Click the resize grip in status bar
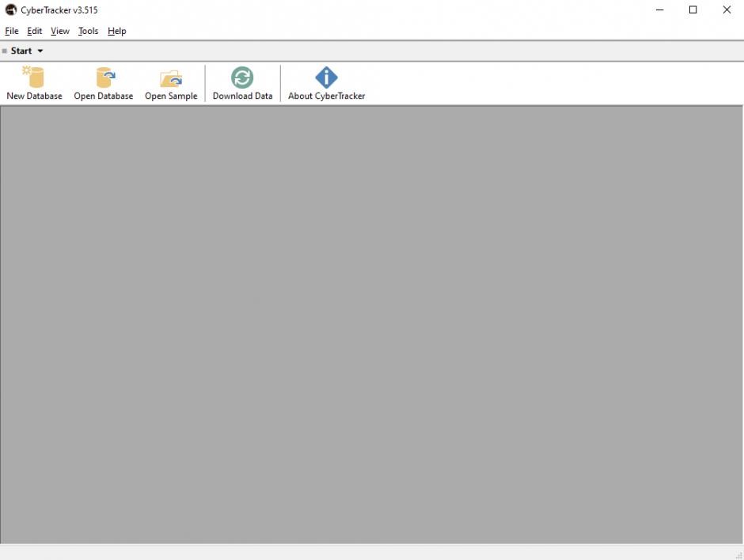The height and width of the screenshot is (560, 744). [x=738, y=555]
